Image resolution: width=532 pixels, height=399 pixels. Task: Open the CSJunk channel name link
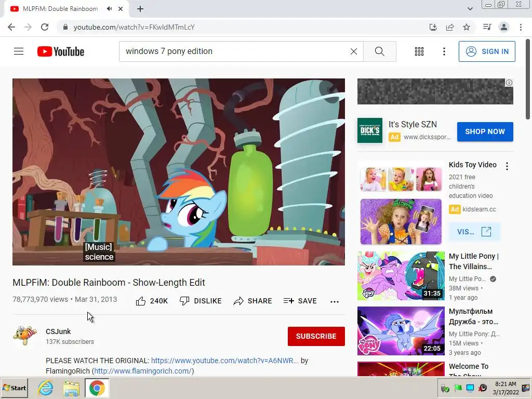pyautogui.click(x=58, y=331)
